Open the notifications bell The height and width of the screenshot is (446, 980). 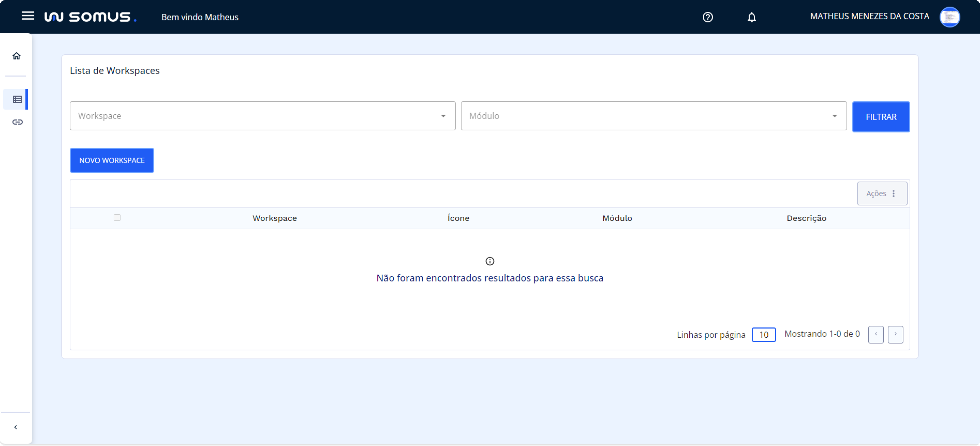(x=751, y=17)
